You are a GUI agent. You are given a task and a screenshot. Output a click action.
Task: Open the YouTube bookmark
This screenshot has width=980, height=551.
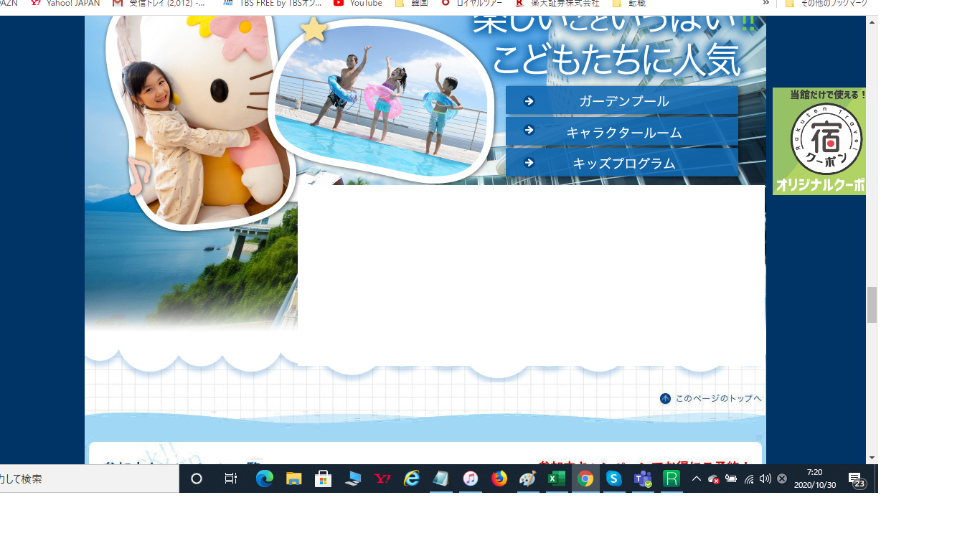(x=358, y=4)
